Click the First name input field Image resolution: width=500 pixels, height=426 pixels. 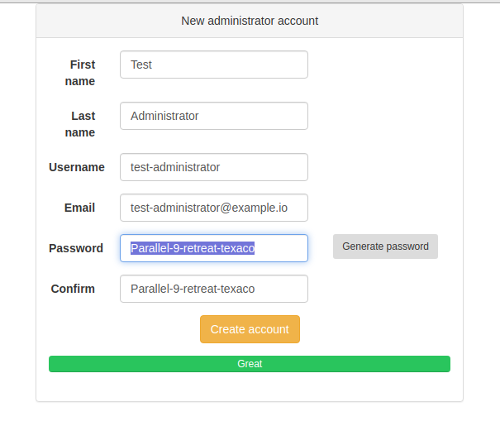pos(214,65)
